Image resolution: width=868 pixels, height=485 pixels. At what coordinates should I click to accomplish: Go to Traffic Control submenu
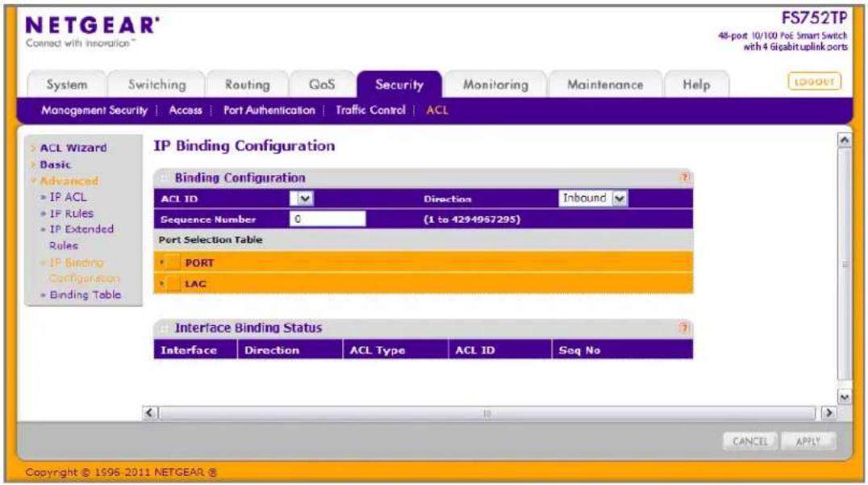370,111
